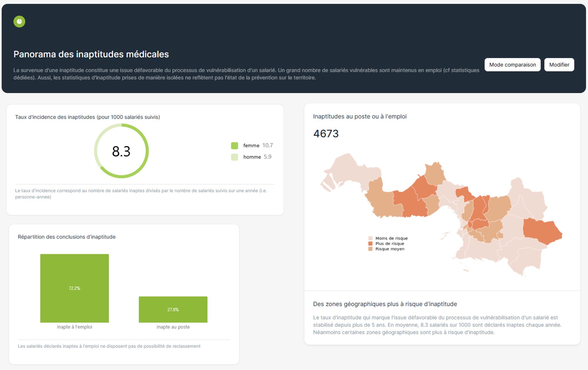Click the femme 10.7 legend label

258,145
